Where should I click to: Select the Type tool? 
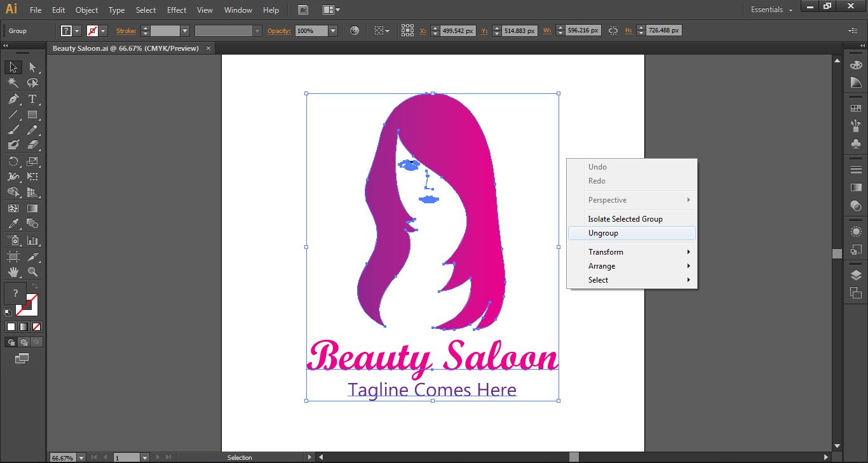pos(32,99)
